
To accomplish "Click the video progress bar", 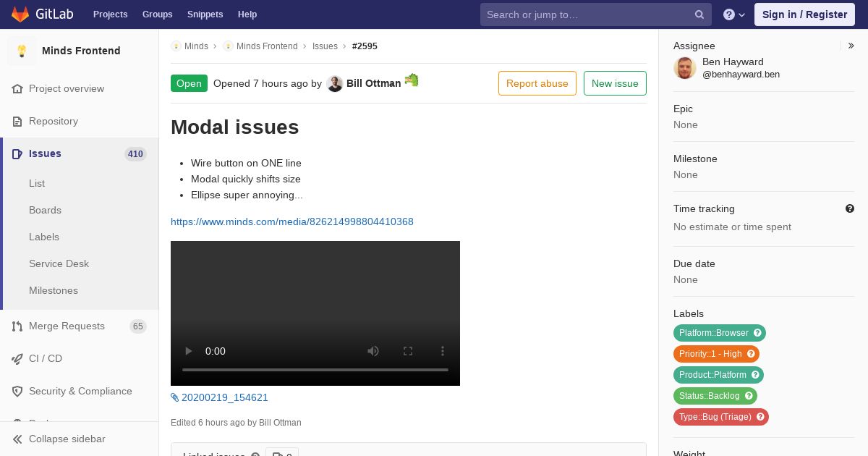I will pos(315,370).
